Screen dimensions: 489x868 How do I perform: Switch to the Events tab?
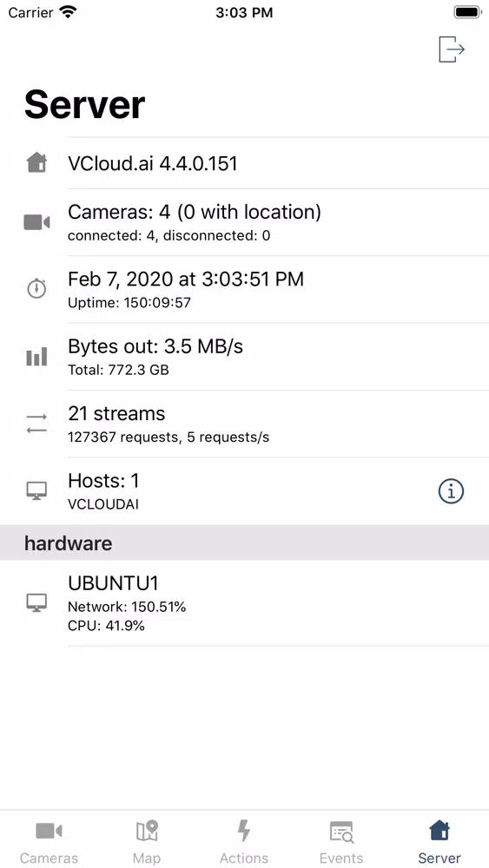pyautogui.click(x=341, y=841)
